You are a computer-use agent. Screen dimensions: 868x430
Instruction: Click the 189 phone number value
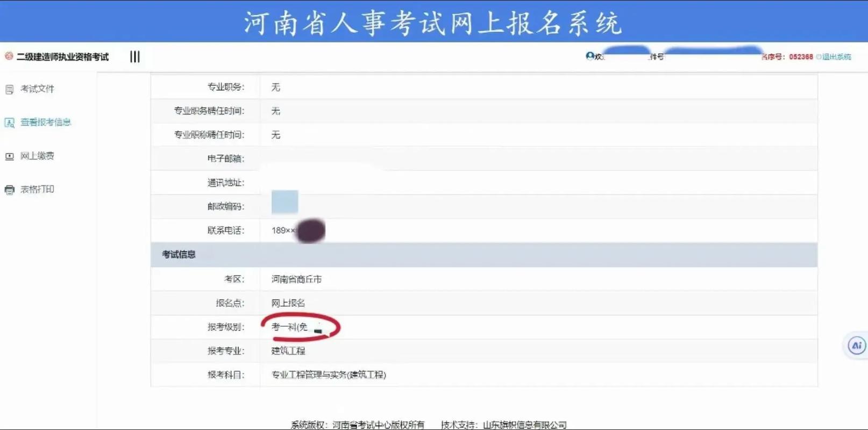coord(283,230)
